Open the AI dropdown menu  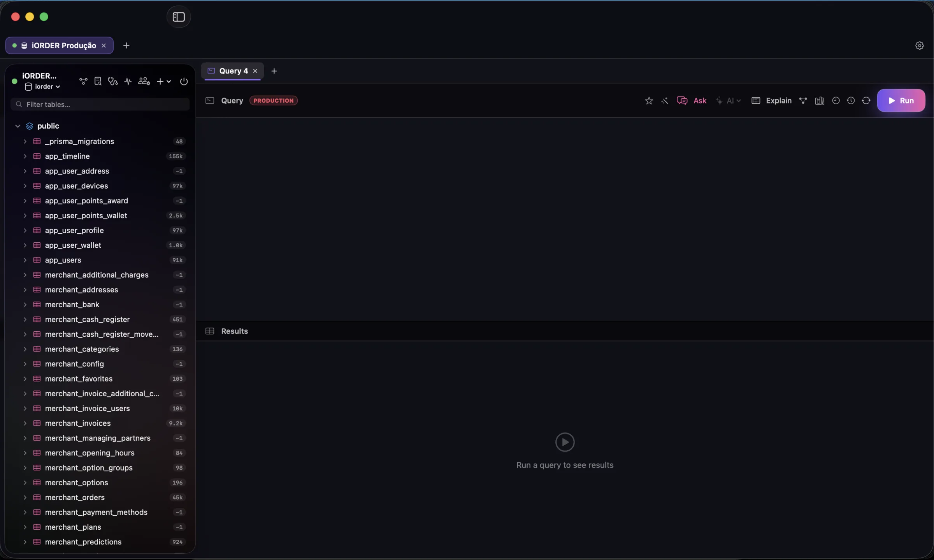point(729,101)
